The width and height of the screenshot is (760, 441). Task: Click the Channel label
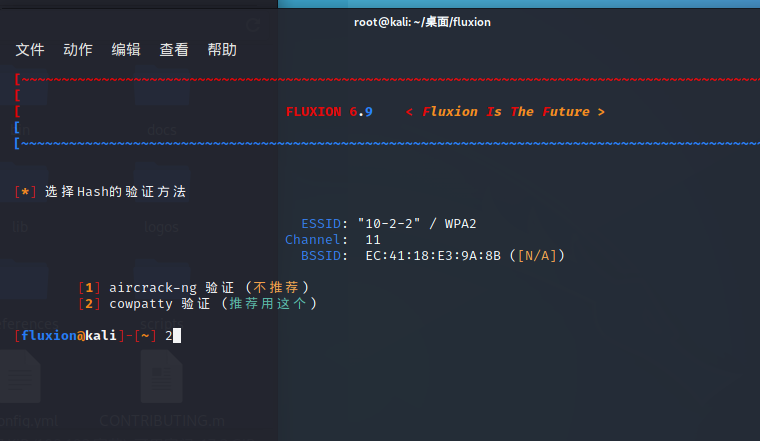tap(313, 240)
